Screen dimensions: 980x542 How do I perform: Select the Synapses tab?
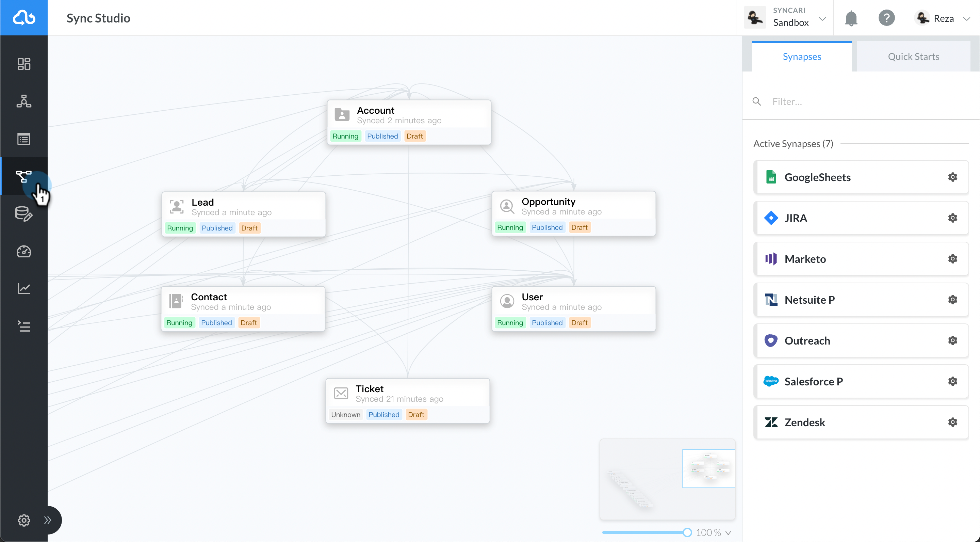coord(802,56)
